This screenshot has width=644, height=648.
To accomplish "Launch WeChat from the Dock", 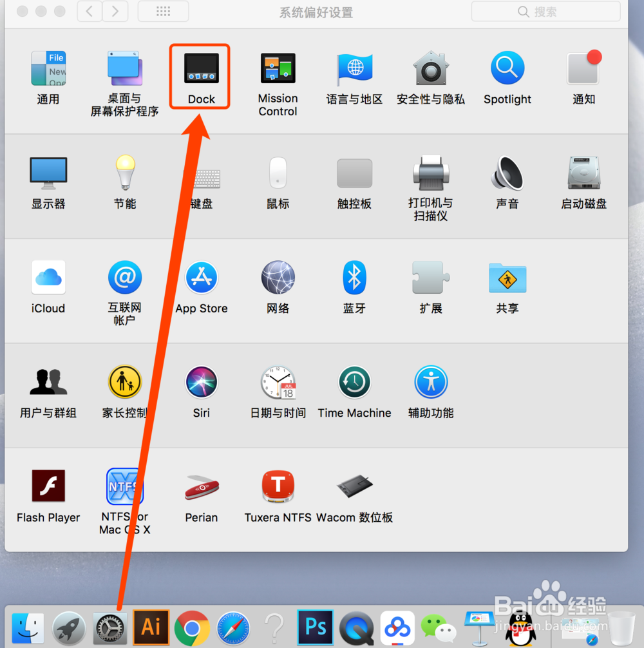I will point(439,629).
